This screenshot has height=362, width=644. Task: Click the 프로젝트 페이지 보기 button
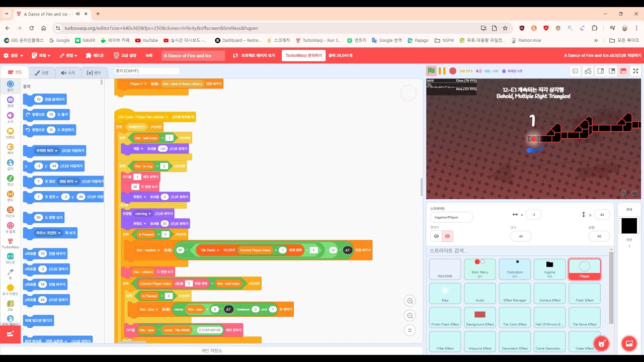[x=254, y=55]
